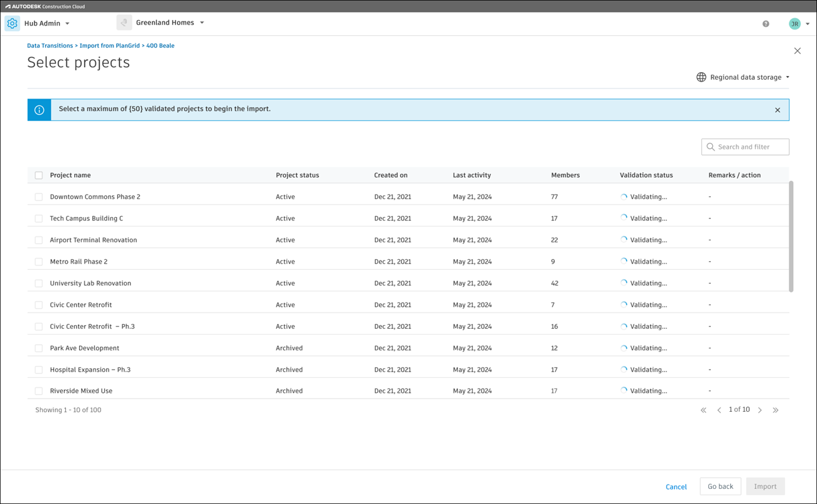Check the Tech Campus Building C checkbox

point(39,218)
